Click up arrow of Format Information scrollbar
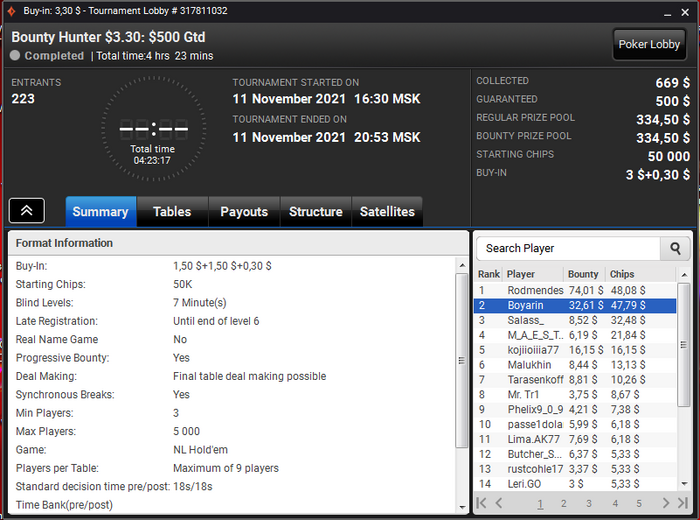The width and height of the screenshot is (700, 520). 462,265
